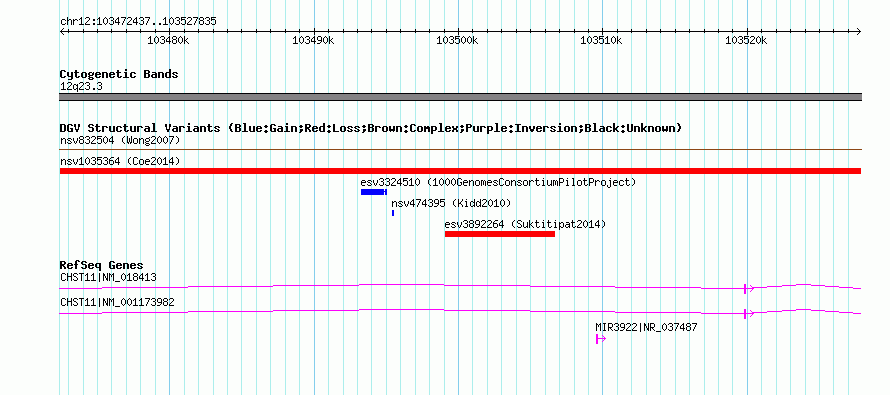Click the 12q23.3 cytogenetic band bar
Screen dimensions: 890x395
tap(460, 97)
